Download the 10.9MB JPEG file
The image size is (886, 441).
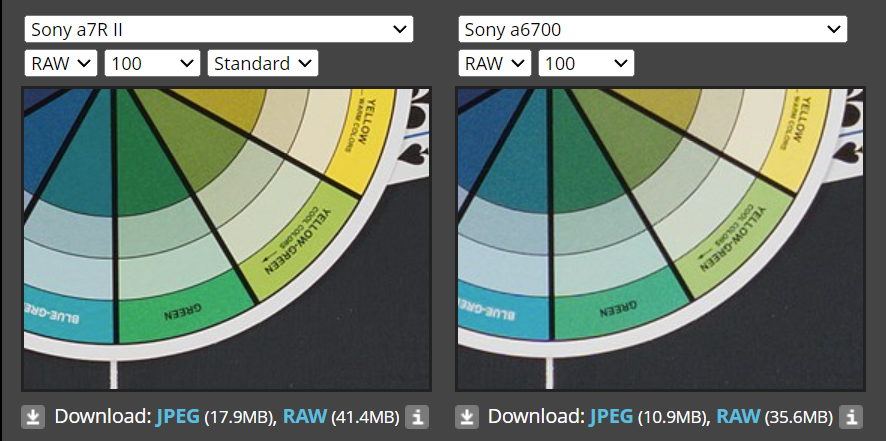point(611,416)
